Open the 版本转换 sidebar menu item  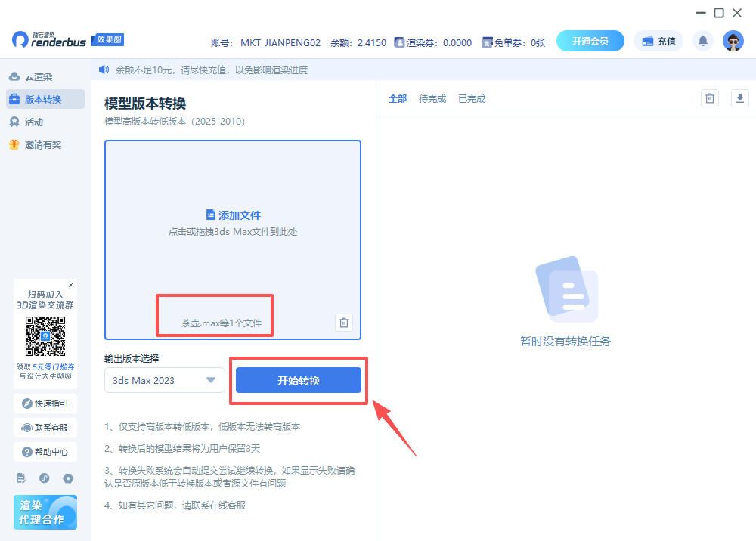(44, 99)
